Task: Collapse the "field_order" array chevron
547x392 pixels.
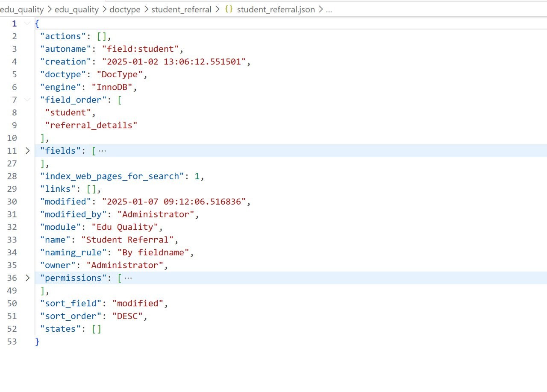Action: [27, 99]
